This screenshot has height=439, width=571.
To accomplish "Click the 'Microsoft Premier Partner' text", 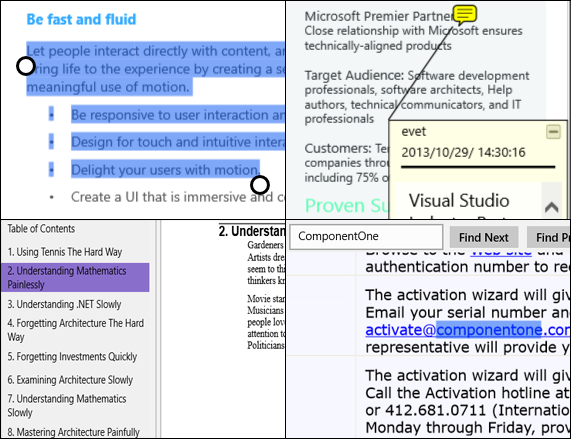I will coord(379,16).
